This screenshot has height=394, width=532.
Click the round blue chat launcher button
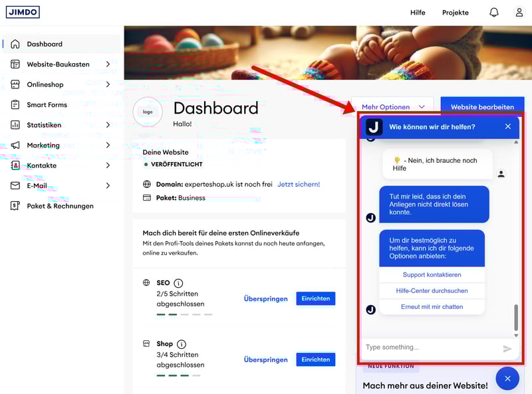(507, 378)
